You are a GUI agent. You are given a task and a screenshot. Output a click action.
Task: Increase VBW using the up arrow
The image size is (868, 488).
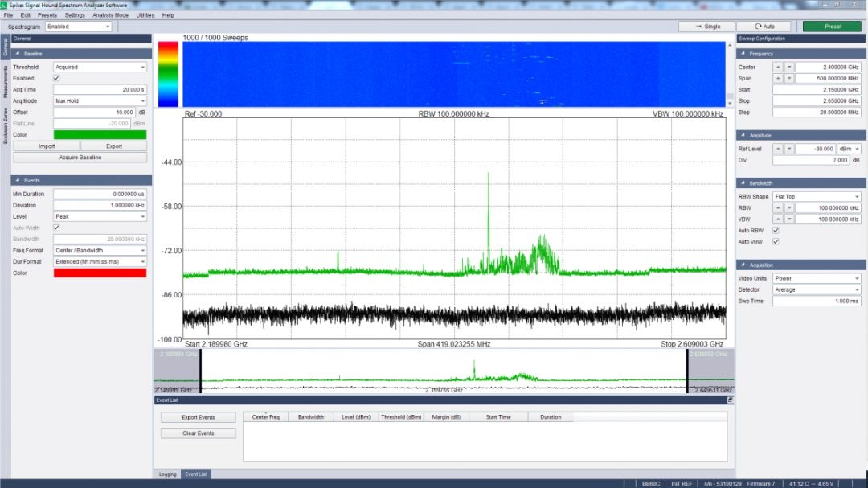coord(778,219)
